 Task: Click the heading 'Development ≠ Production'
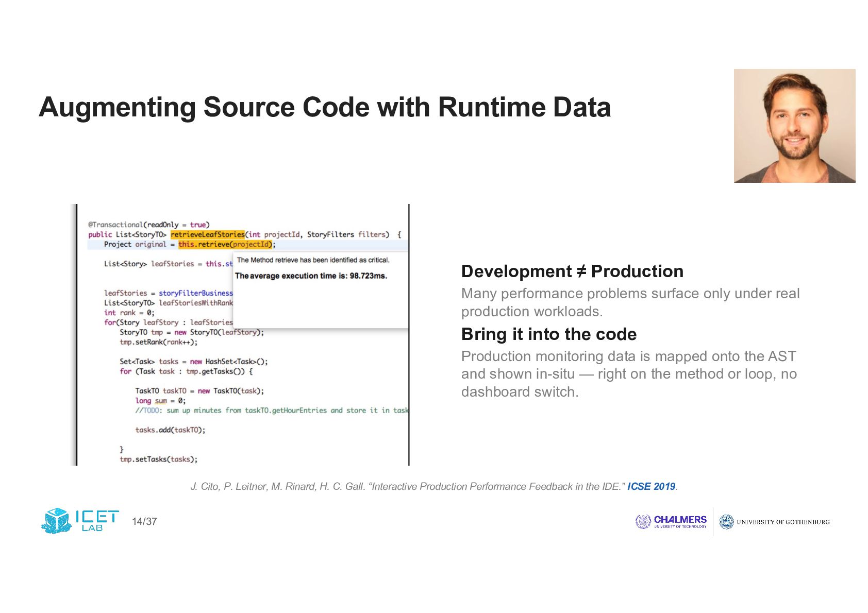point(572,271)
